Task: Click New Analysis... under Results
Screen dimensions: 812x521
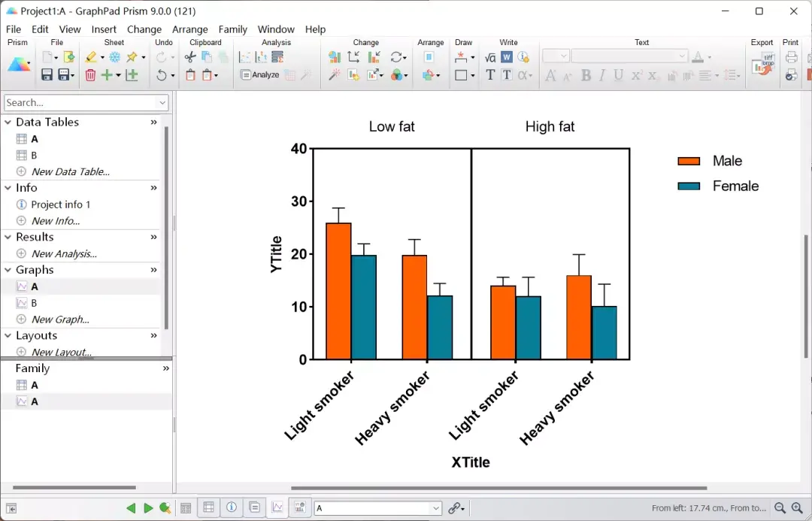Action: [64, 254]
